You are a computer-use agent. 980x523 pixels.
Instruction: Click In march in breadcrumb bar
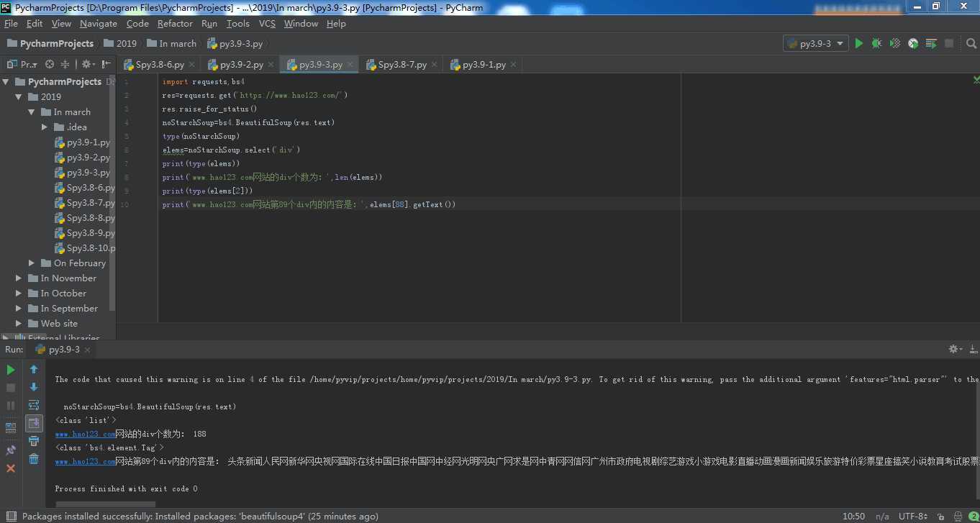(x=171, y=43)
